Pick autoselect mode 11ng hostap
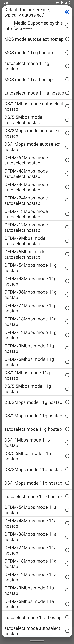 [x=67, y=66]
